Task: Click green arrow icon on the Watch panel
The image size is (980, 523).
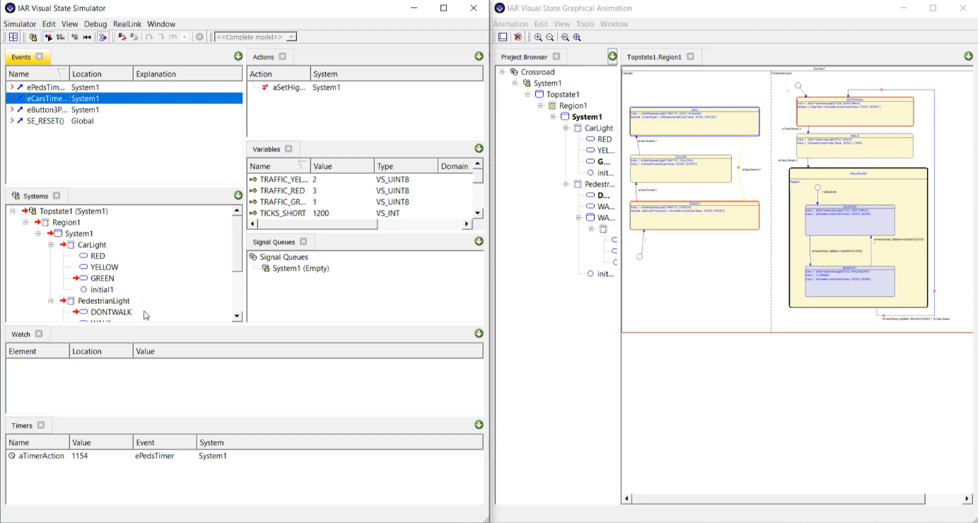Action: (x=479, y=334)
